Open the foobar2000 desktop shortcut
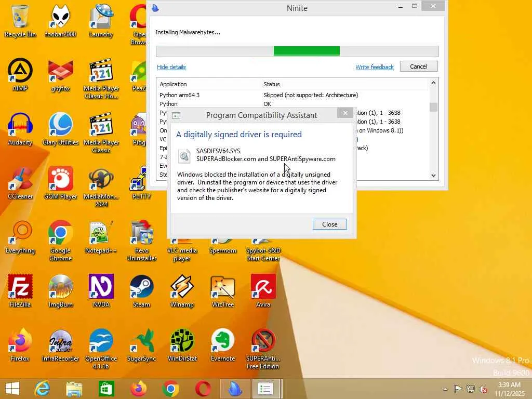The height and width of the screenshot is (399, 532). (60, 20)
